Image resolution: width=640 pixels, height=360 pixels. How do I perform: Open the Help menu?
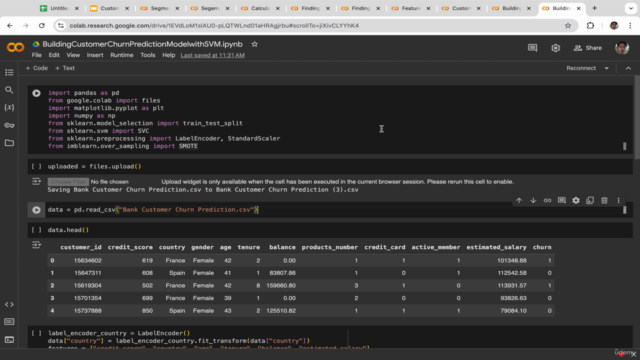[x=168, y=55]
